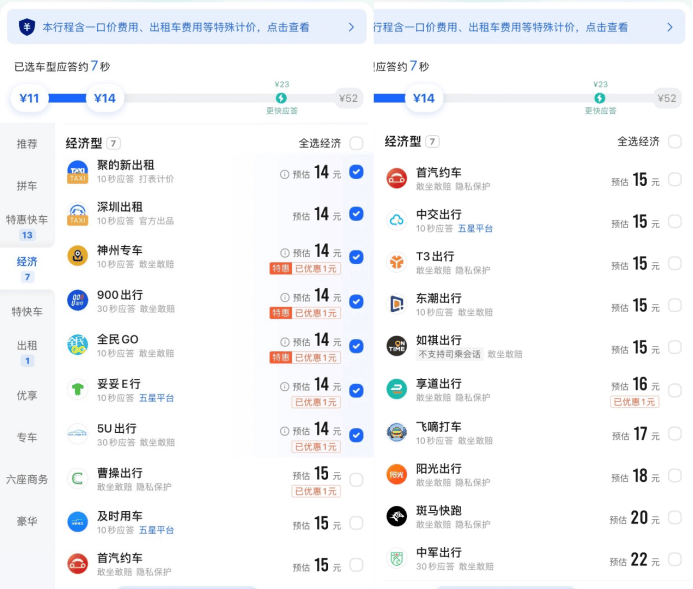Screen dimensions: 693x589
Task: Uncheck the 聚的新出租 checkbox
Action: click(356, 172)
